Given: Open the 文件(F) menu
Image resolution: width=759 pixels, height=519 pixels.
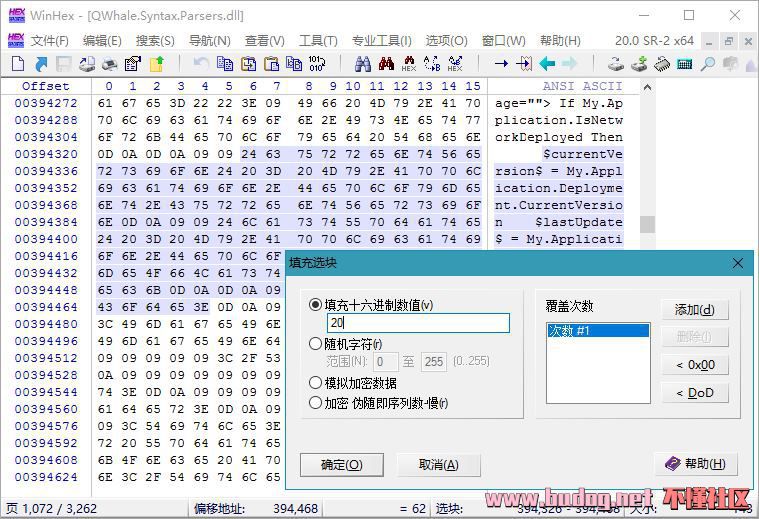Looking at the screenshot, I should coord(49,41).
